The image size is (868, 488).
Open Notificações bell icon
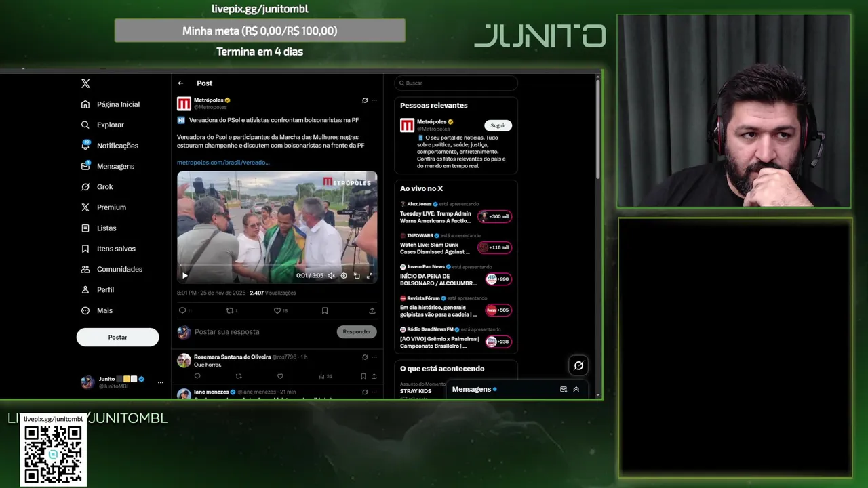tap(85, 145)
